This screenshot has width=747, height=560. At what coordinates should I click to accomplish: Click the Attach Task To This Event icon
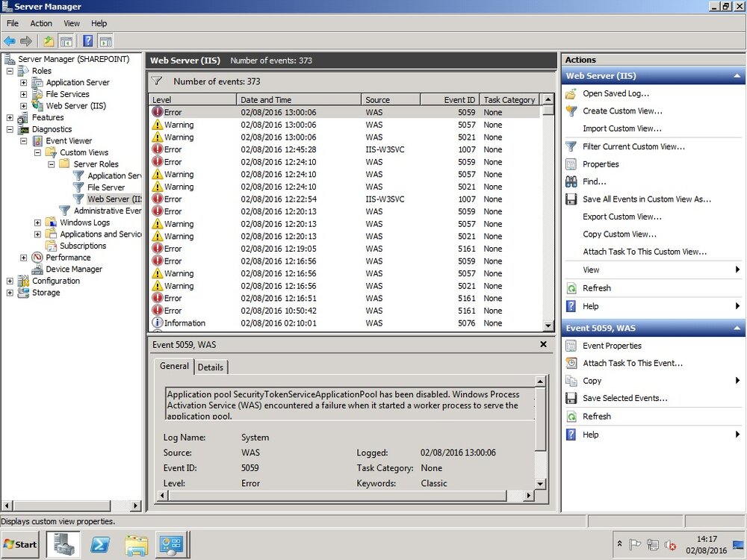tap(571, 363)
